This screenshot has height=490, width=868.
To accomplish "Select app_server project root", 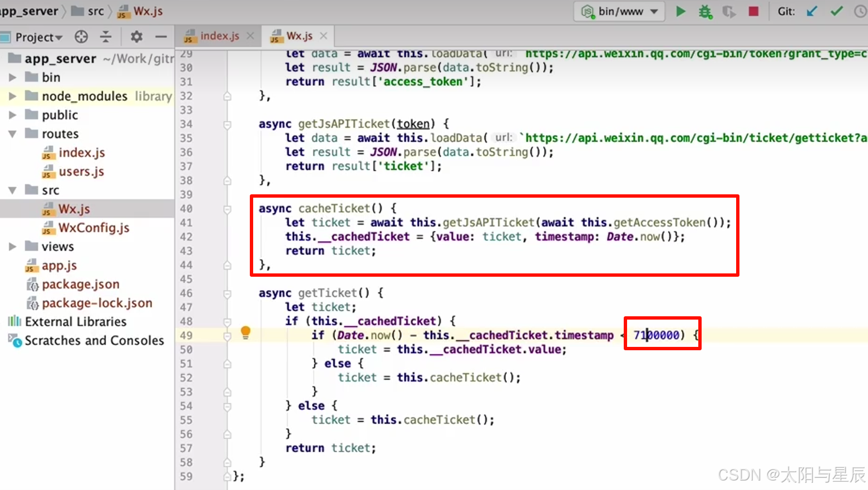I will [x=60, y=58].
